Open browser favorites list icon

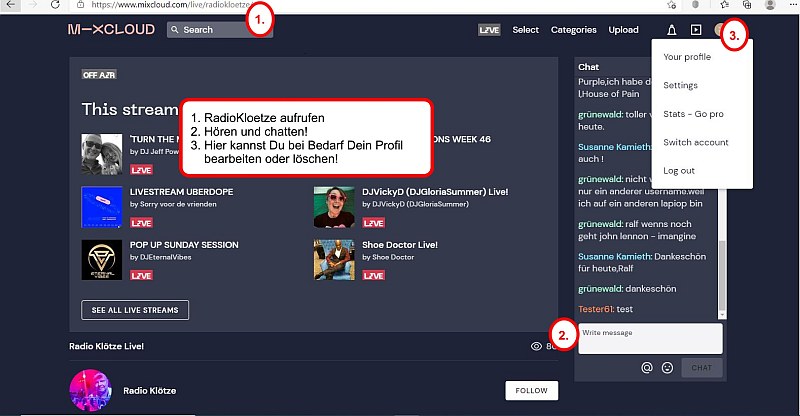724,5
